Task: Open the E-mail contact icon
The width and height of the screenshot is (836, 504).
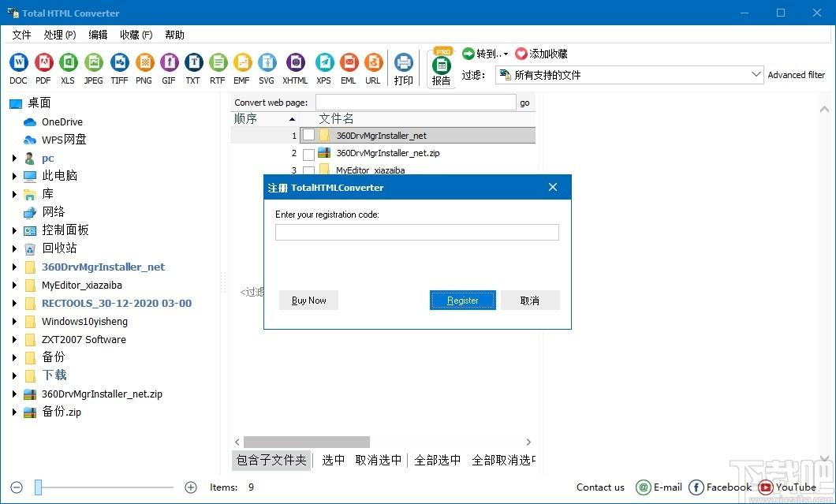Action: pyautogui.click(x=644, y=487)
